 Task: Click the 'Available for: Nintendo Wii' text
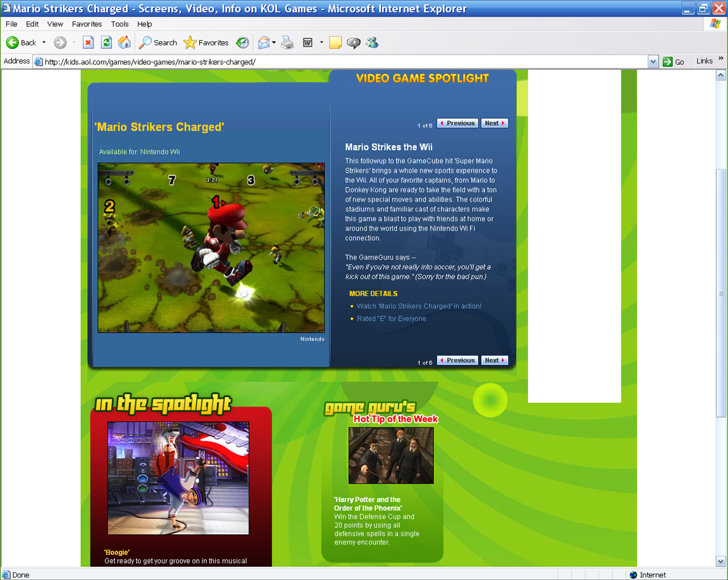139,152
